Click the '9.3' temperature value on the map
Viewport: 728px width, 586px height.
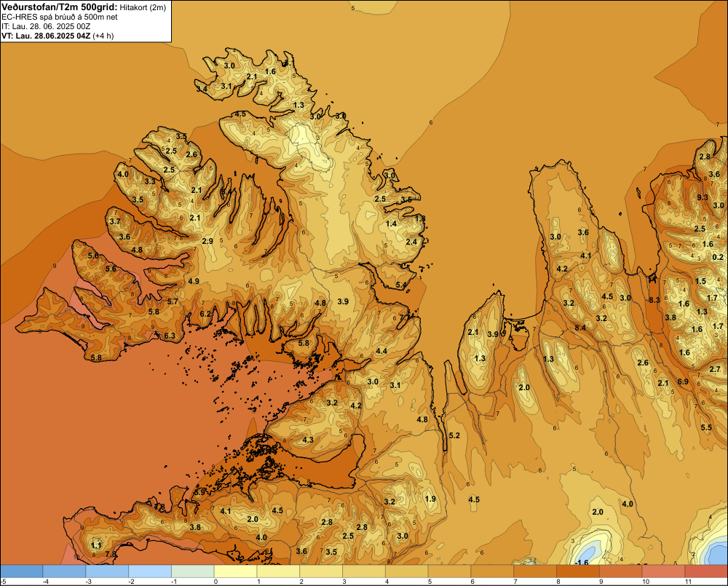pos(703,197)
